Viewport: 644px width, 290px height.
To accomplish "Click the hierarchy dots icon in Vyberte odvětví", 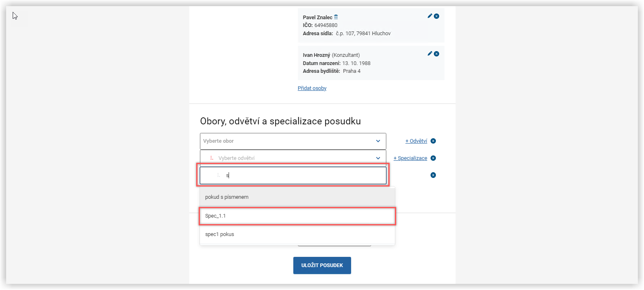I will pyautogui.click(x=211, y=158).
